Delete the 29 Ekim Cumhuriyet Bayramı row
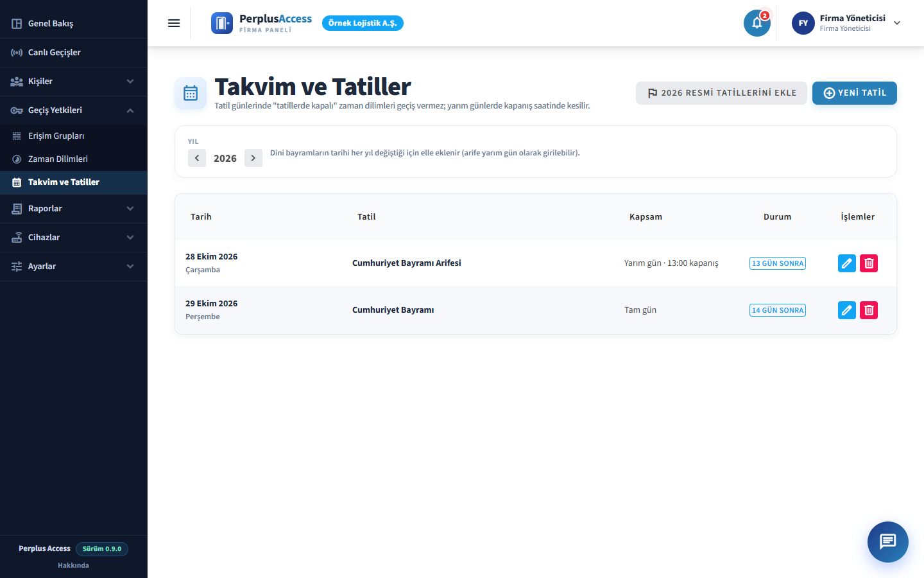 (869, 310)
